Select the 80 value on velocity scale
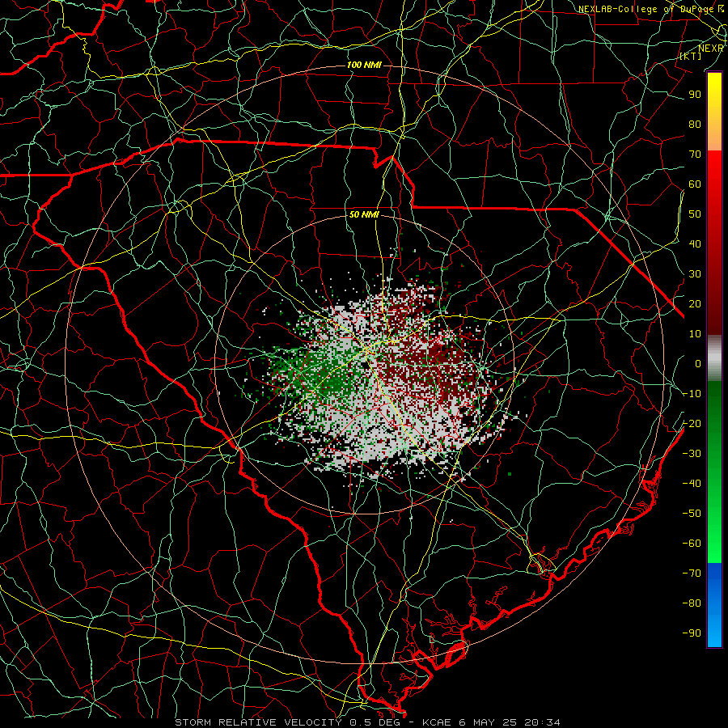The image size is (728, 728). (695, 124)
